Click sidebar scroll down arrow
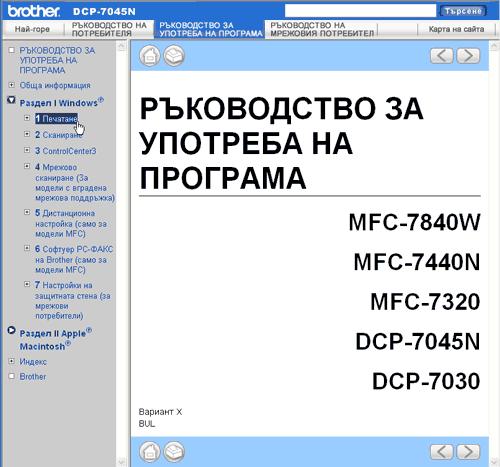This screenshot has width=500, height=467. coord(121,462)
